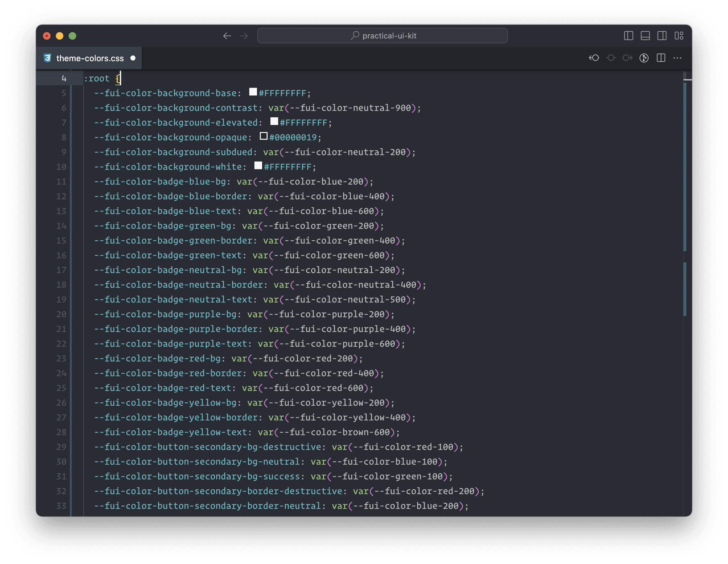Click the #00000019 background-opaque color swatch
Screen dimensions: 728x564
tap(263, 136)
